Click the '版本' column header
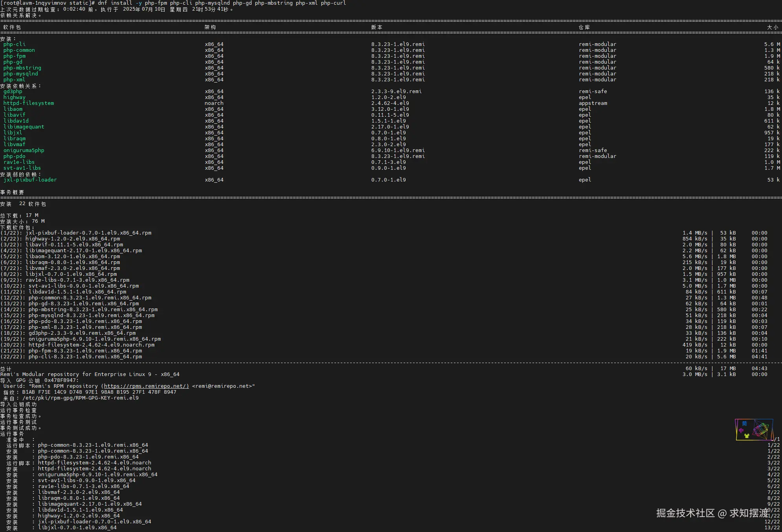Screen dimensions: 782x532 click(376, 27)
